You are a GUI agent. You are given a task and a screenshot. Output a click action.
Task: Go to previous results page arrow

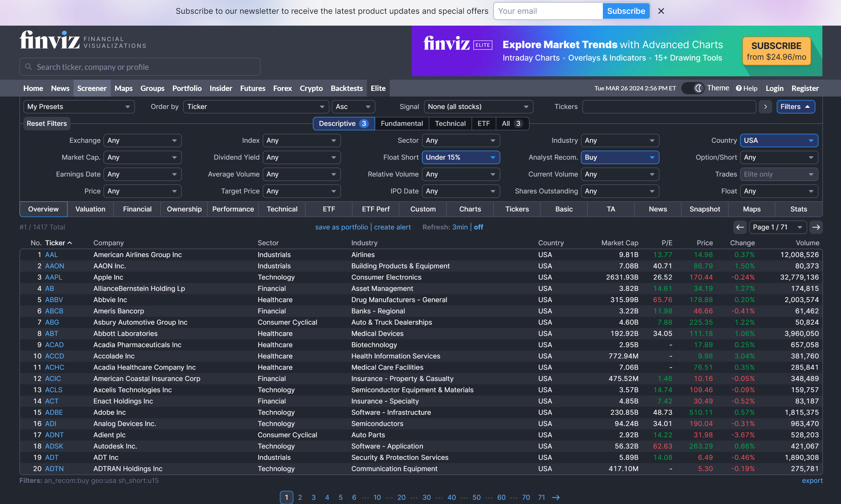tap(740, 227)
